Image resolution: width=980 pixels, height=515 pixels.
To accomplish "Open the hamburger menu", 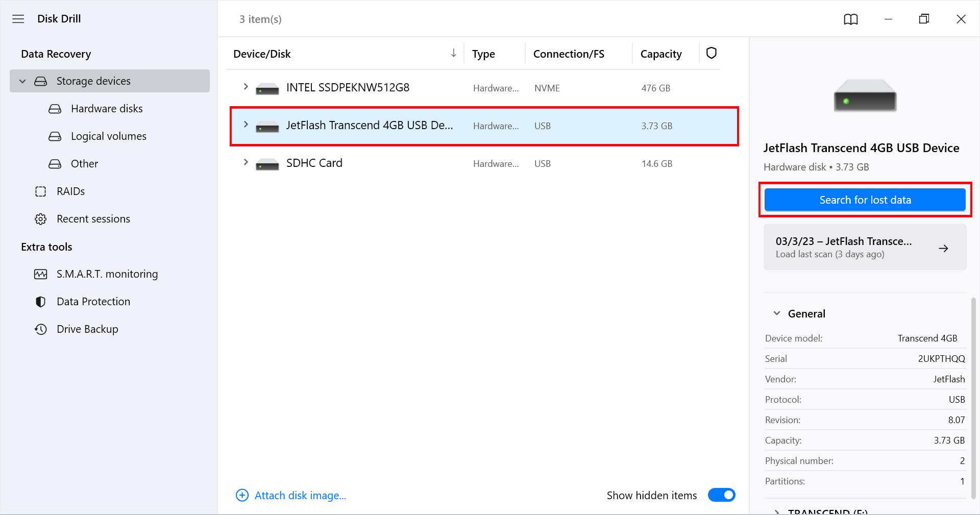I will point(18,19).
